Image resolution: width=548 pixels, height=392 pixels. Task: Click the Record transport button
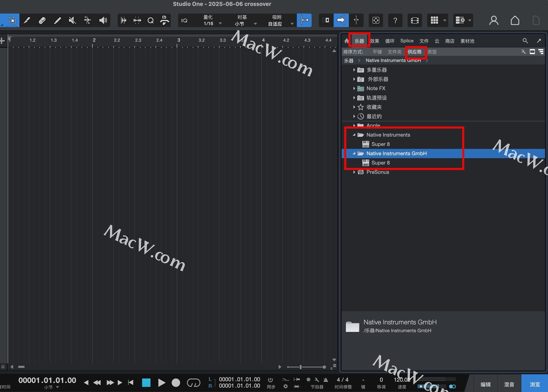[176, 383]
